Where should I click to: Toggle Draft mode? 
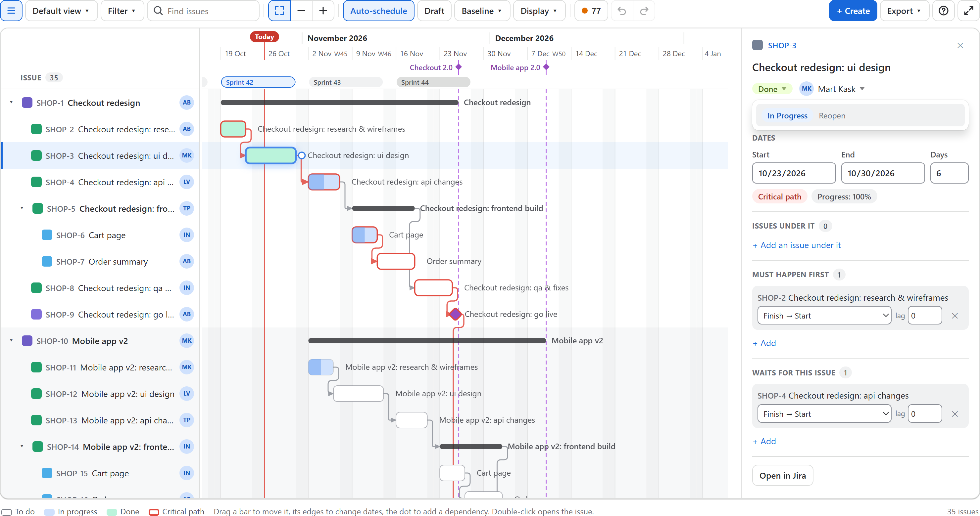[434, 11]
